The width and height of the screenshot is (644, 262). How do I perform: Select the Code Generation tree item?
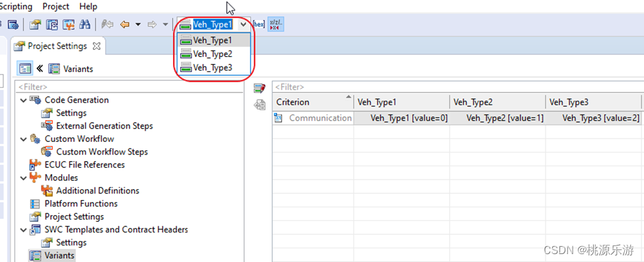coord(77,100)
